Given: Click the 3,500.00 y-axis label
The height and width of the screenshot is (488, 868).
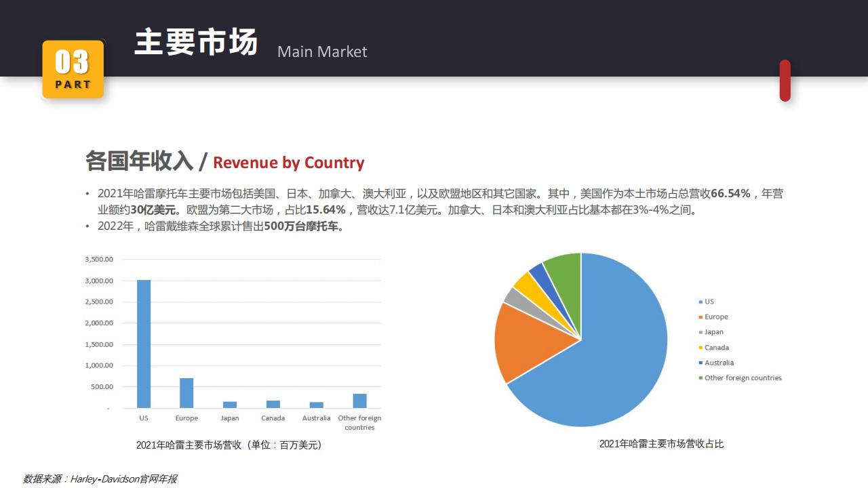Looking at the screenshot, I should (x=99, y=260).
